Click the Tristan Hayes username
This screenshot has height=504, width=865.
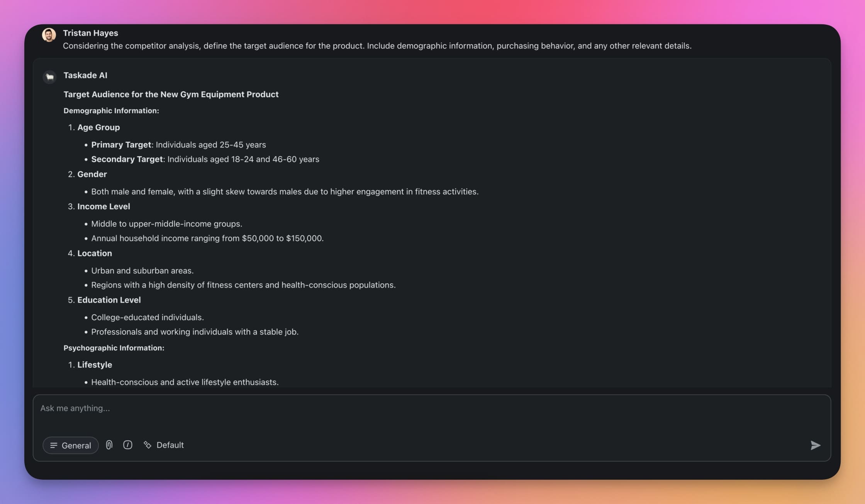coord(90,33)
